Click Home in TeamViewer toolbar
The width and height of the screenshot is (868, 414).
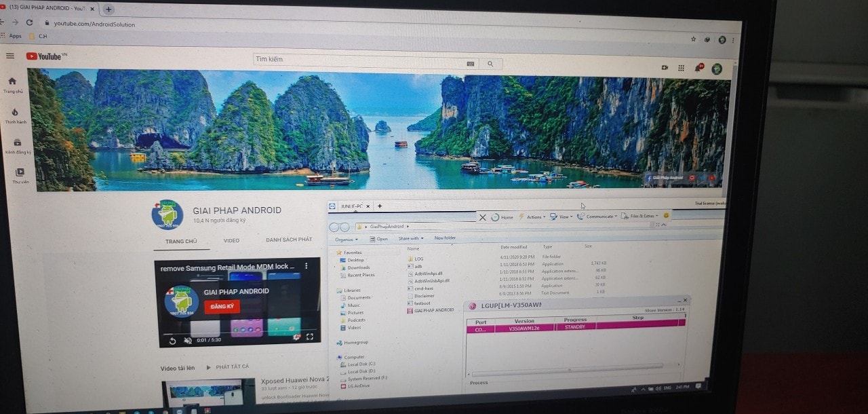(x=502, y=217)
